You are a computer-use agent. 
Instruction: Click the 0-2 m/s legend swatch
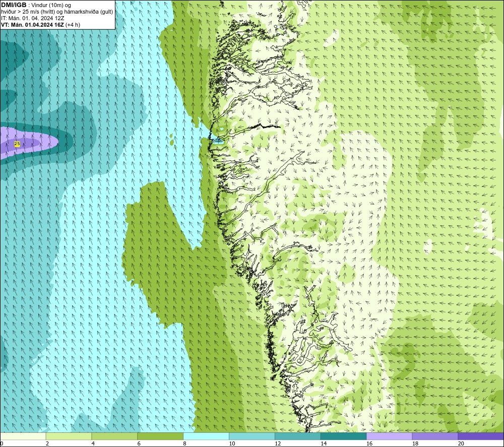pos(23,436)
